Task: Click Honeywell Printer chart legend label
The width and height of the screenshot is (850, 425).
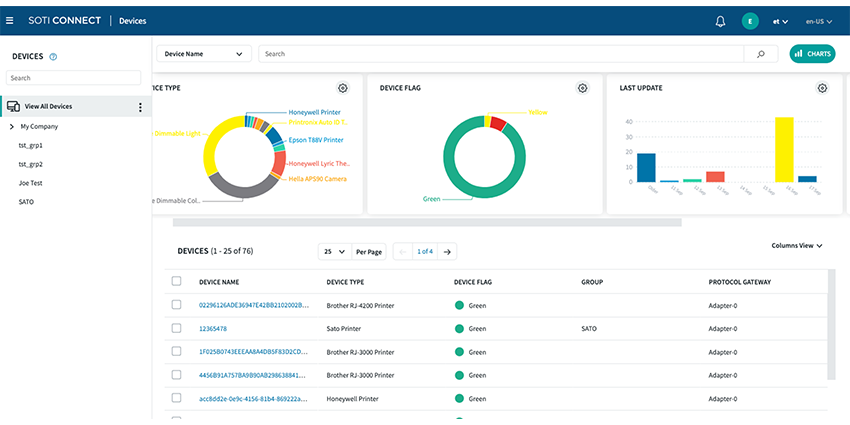Action: click(x=314, y=112)
